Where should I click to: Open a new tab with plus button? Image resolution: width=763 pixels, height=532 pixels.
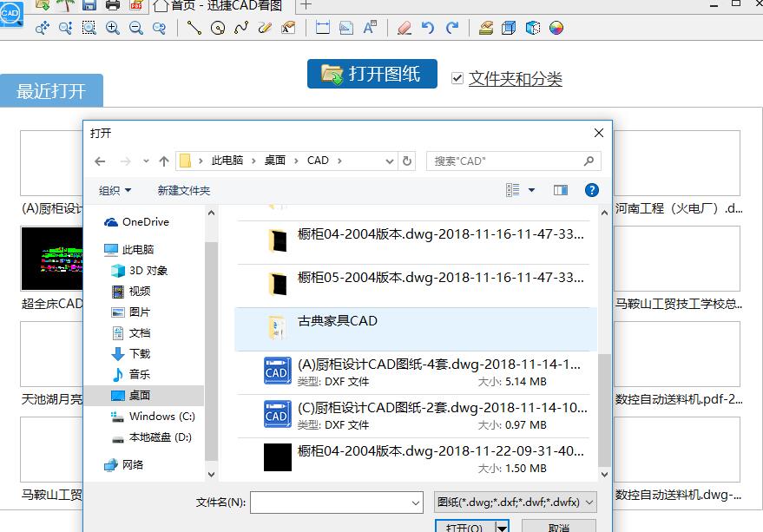306,5
